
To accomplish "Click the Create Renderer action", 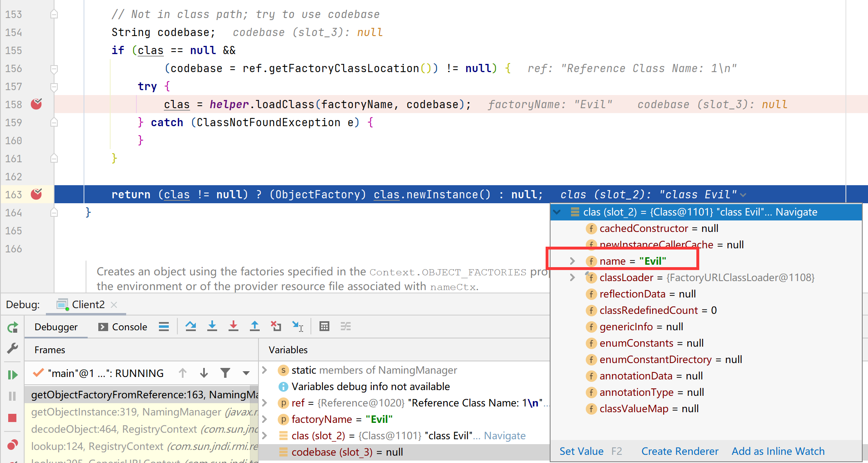I will tap(680, 451).
